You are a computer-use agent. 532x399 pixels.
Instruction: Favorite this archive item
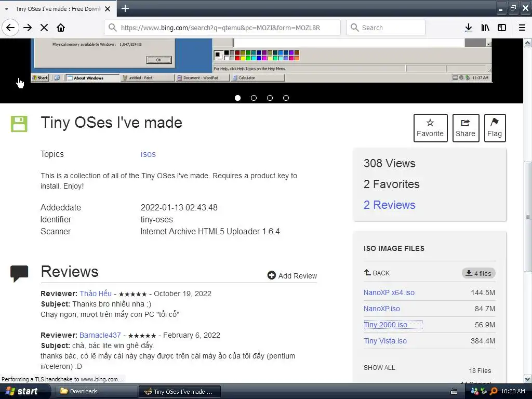coord(430,128)
